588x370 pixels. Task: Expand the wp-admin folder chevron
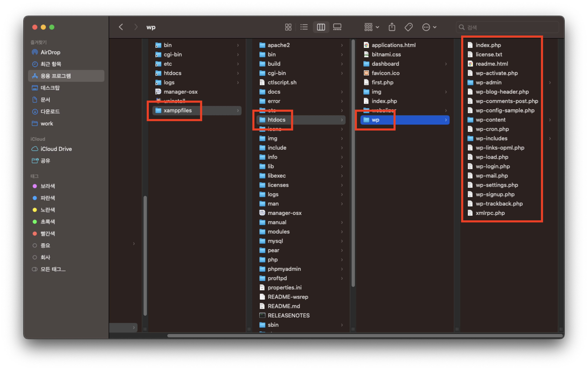(550, 83)
